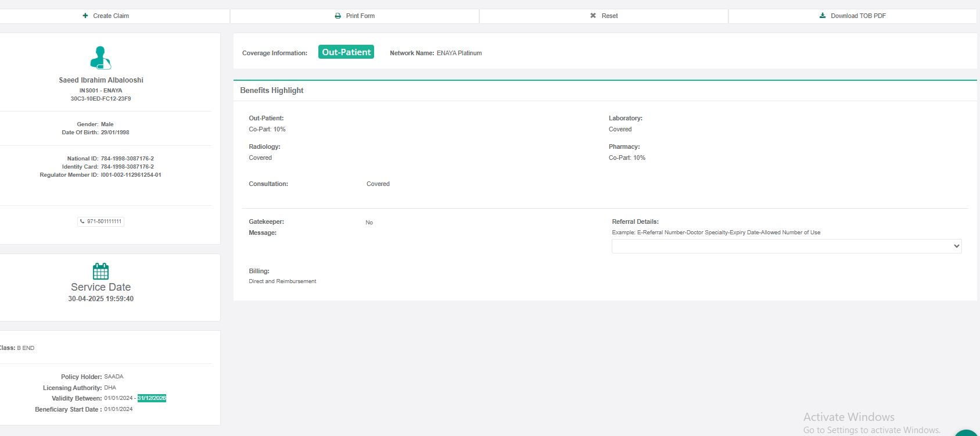Click the highlighted validity end date 31/12/2026
This screenshot has height=436, width=980.
152,398
